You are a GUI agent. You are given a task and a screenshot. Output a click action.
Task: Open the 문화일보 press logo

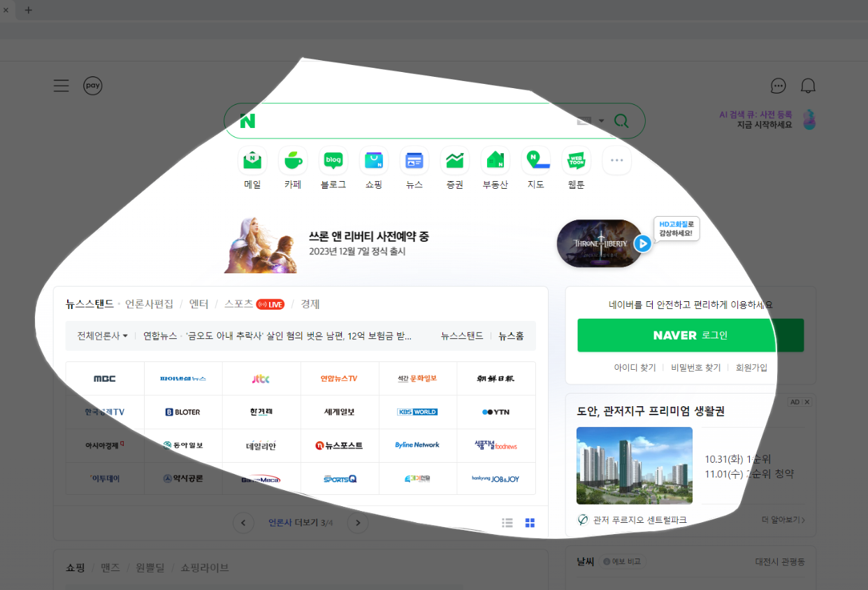click(x=418, y=378)
